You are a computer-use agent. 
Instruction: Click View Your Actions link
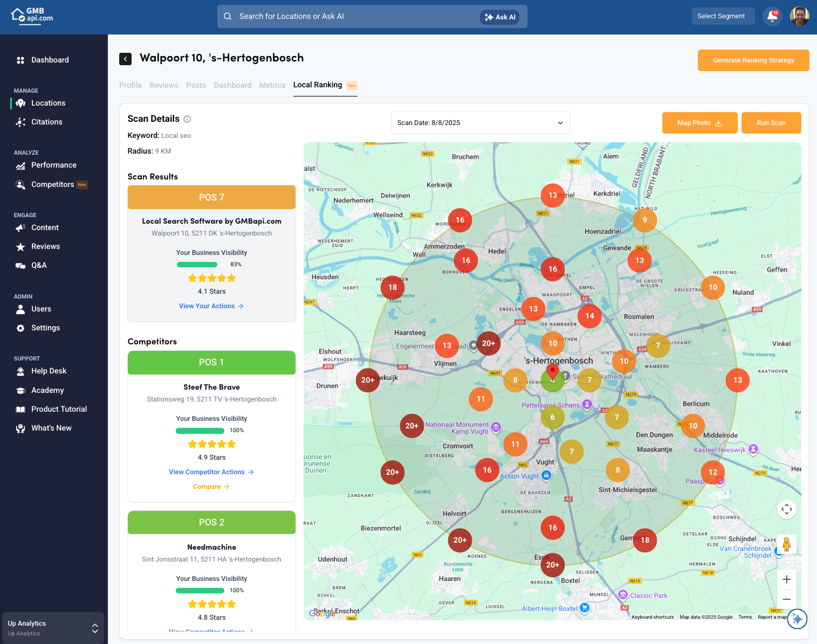211,306
